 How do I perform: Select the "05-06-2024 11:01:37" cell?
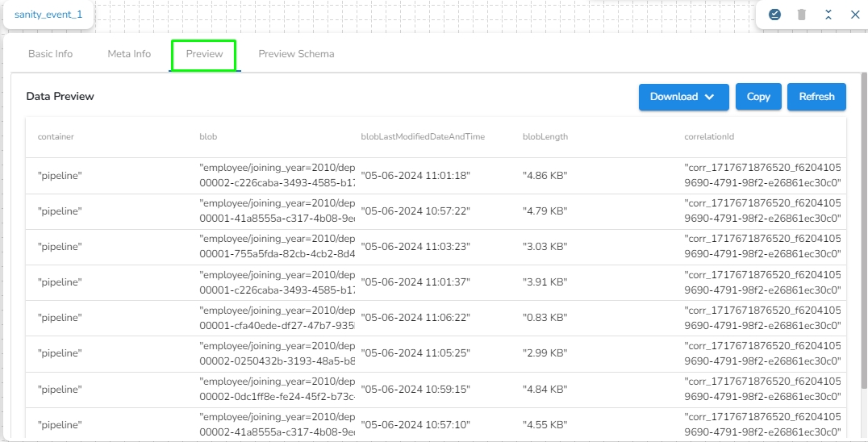[x=415, y=282]
